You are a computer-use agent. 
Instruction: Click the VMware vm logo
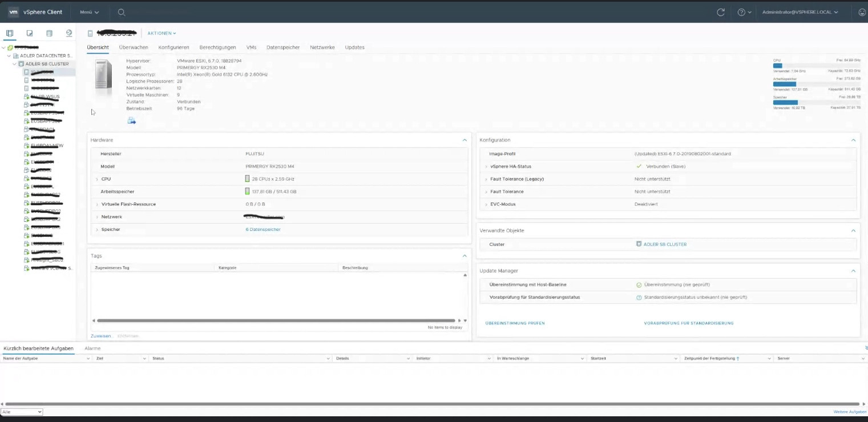pyautogui.click(x=13, y=12)
